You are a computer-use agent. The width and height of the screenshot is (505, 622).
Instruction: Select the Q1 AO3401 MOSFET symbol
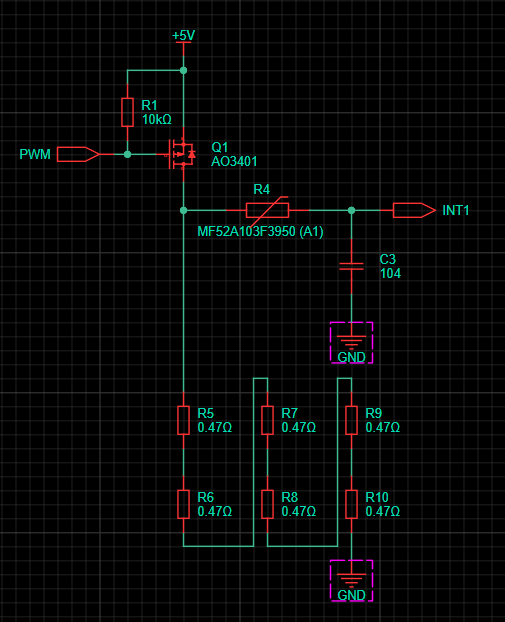(x=182, y=154)
